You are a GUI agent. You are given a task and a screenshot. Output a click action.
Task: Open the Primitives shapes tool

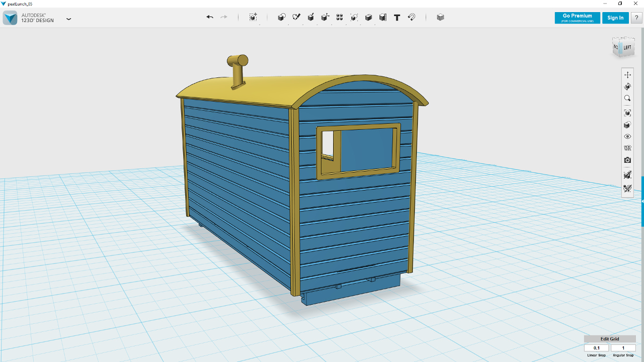[x=282, y=17]
